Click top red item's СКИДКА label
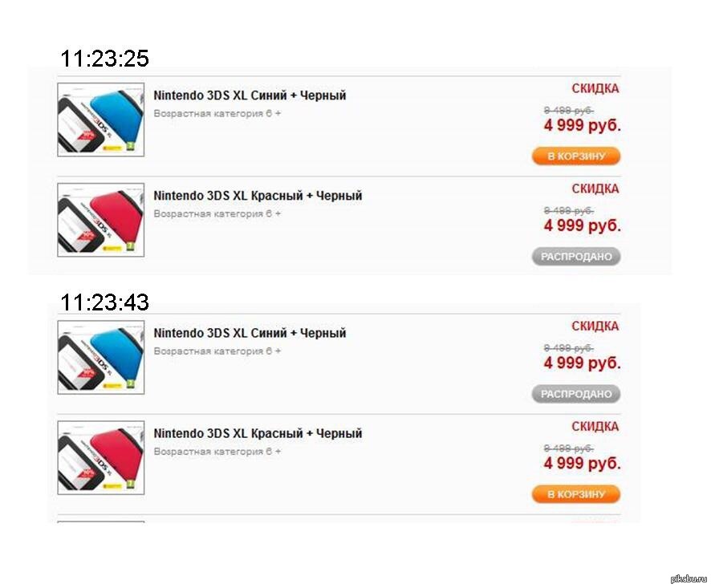The height and width of the screenshot is (588, 711). click(x=595, y=189)
